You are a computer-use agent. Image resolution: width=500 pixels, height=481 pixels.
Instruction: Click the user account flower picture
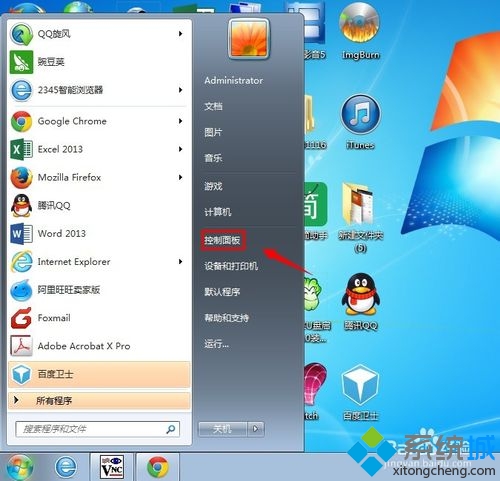[x=248, y=39]
